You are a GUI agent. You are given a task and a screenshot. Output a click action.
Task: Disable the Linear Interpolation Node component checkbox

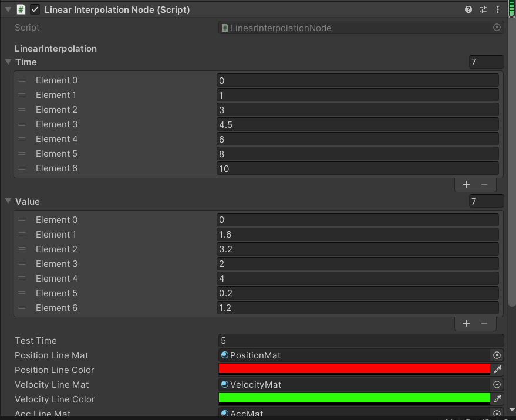coord(35,9)
